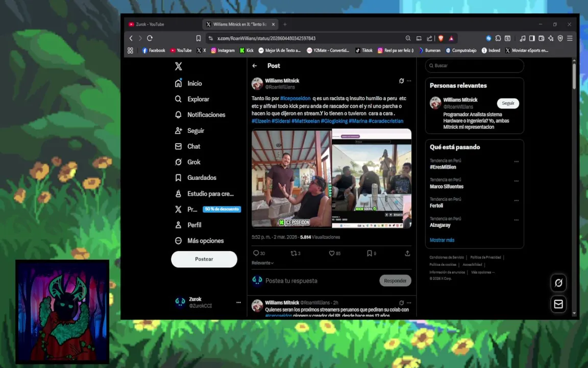This screenshot has height=368, width=588.
Task: Open the floating Grok button at bottom right
Action: [x=558, y=283]
